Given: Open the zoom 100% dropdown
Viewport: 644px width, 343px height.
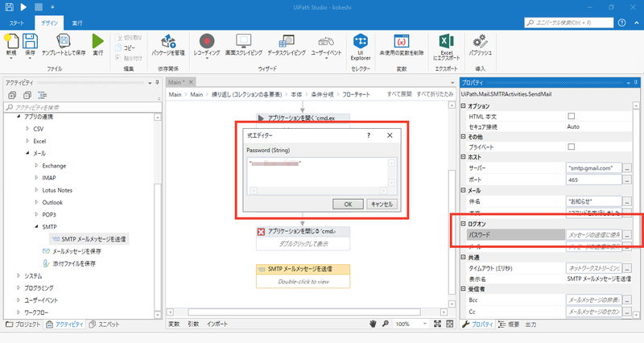Looking at the screenshot, I should (425, 324).
